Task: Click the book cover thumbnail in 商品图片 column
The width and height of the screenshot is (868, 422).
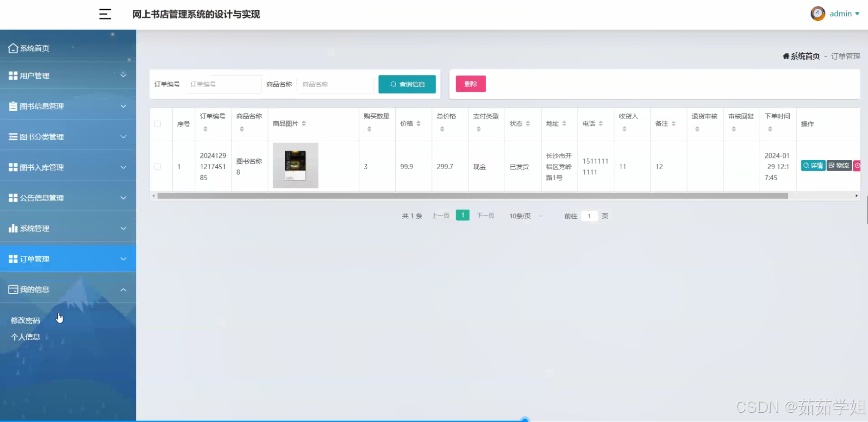Action: click(x=295, y=165)
